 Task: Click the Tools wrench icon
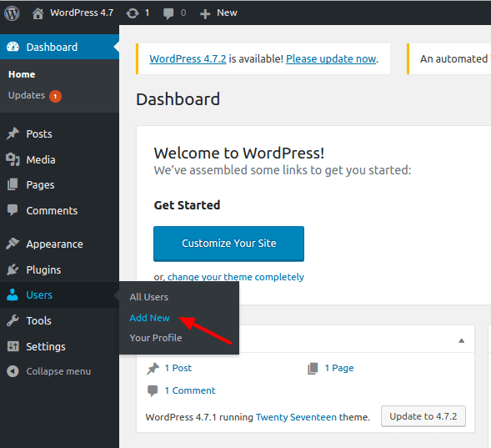tap(13, 320)
